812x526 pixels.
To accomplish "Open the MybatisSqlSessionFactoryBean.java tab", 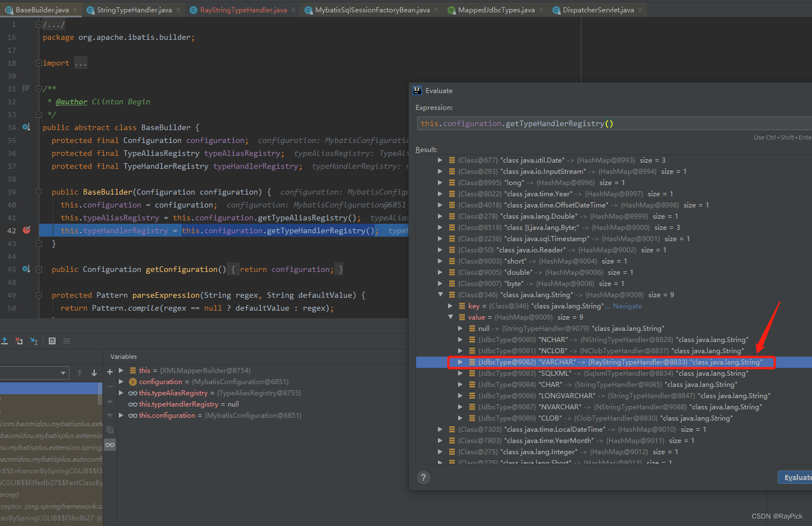I will (x=372, y=10).
